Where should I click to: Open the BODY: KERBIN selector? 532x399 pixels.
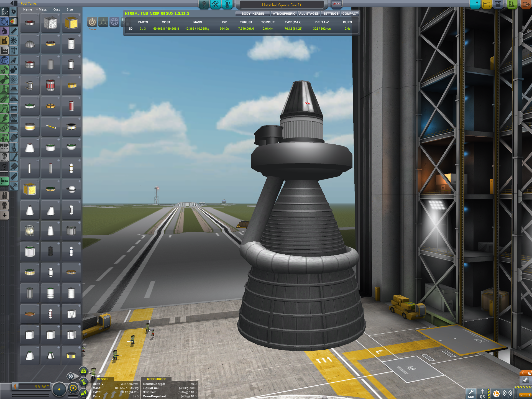point(252,14)
